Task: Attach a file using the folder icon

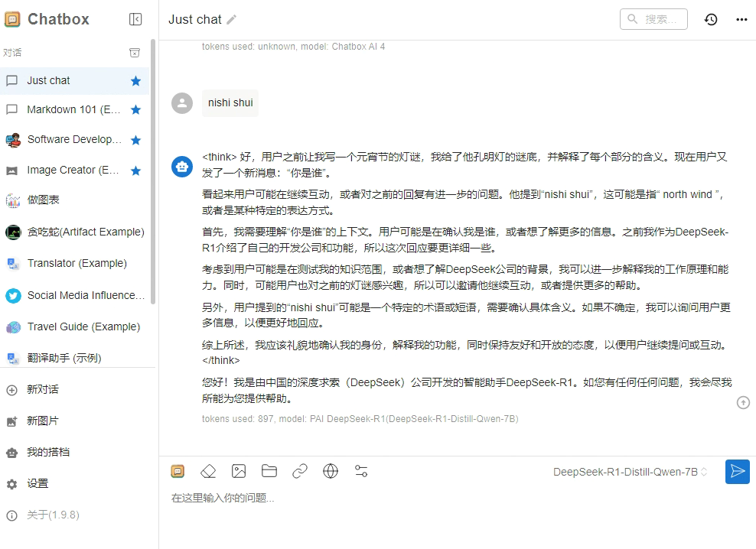Action: 269,471
